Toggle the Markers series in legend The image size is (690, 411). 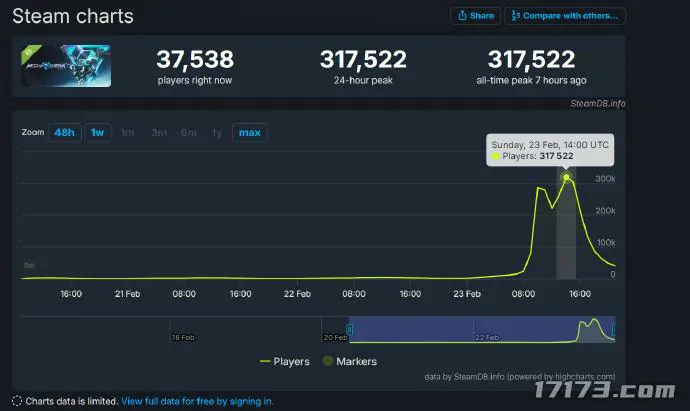pyautogui.click(x=350, y=361)
